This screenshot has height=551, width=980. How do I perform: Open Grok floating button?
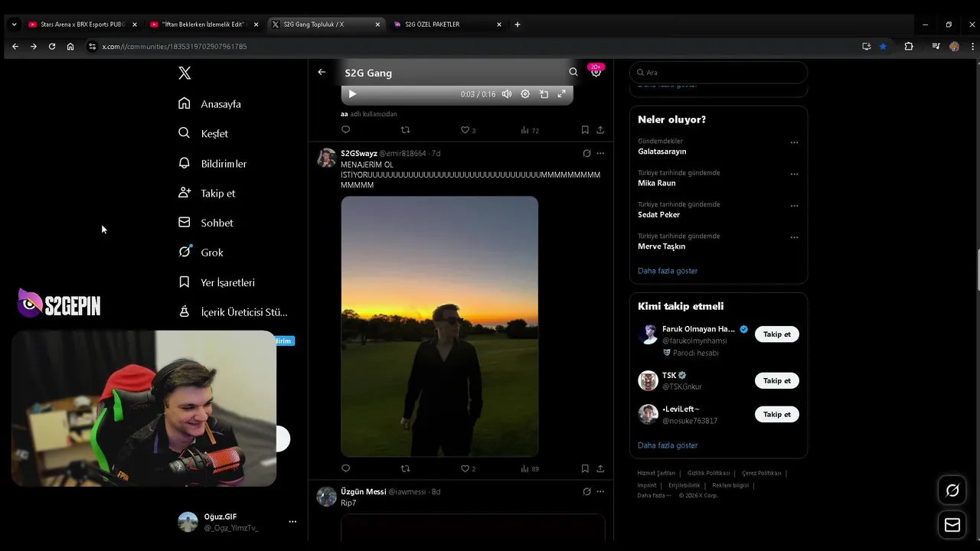tap(952, 491)
